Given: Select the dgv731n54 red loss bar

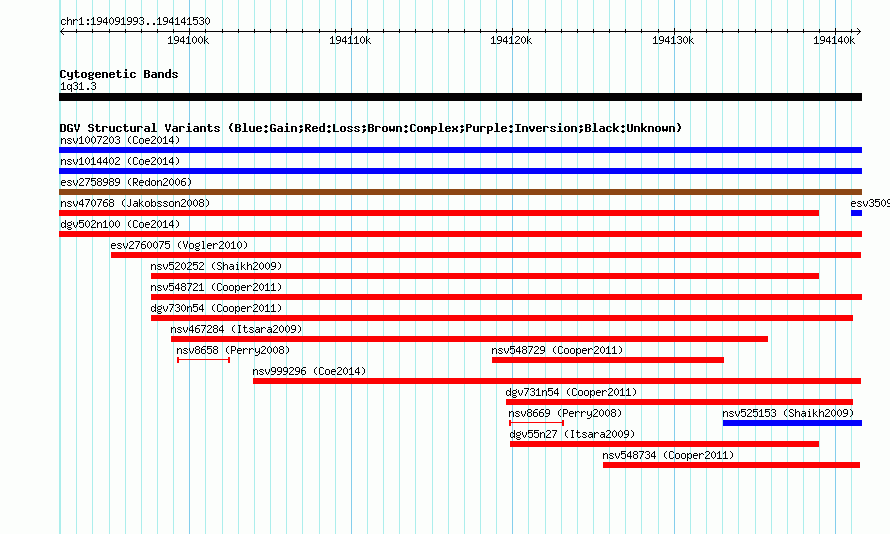Looking at the screenshot, I should 679,402.
